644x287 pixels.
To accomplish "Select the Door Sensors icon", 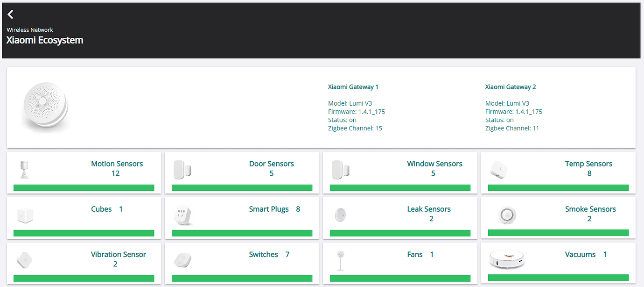I will (x=182, y=169).
